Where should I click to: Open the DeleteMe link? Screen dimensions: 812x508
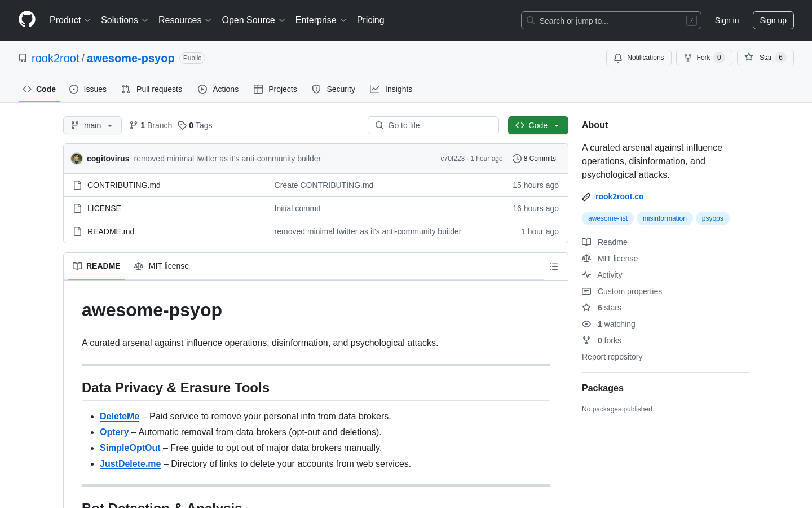(120, 416)
